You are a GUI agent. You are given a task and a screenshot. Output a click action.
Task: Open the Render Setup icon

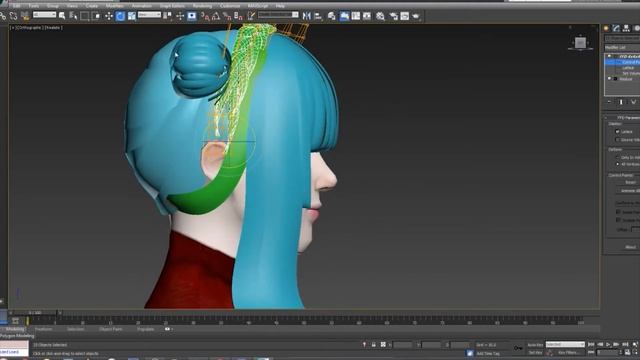[x=393, y=16]
